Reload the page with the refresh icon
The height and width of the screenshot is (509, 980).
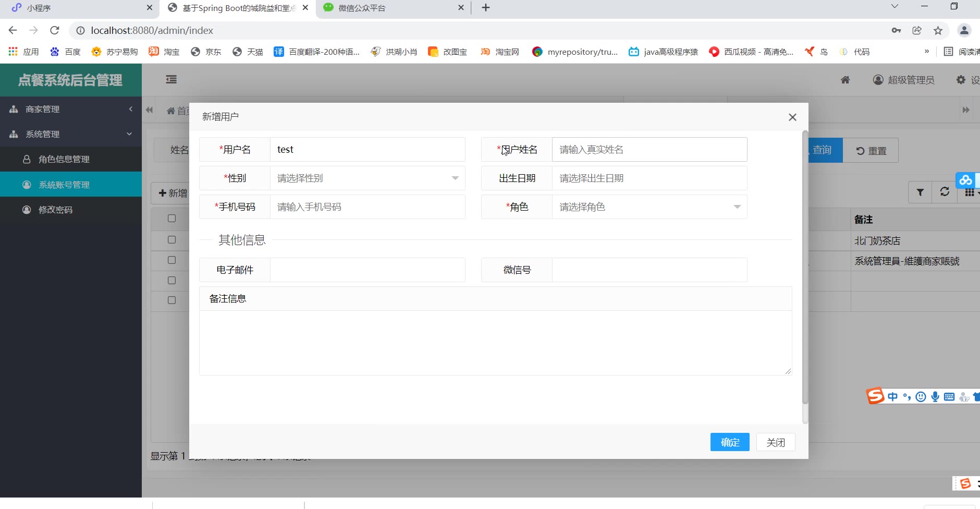[x=55, y=30]
